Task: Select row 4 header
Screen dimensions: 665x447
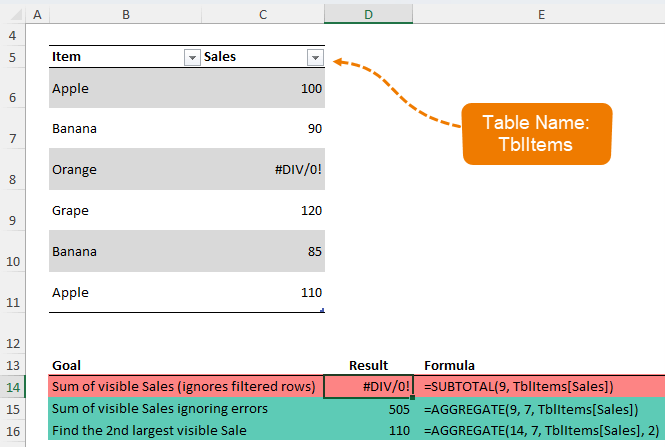Action: pos(12,36)
